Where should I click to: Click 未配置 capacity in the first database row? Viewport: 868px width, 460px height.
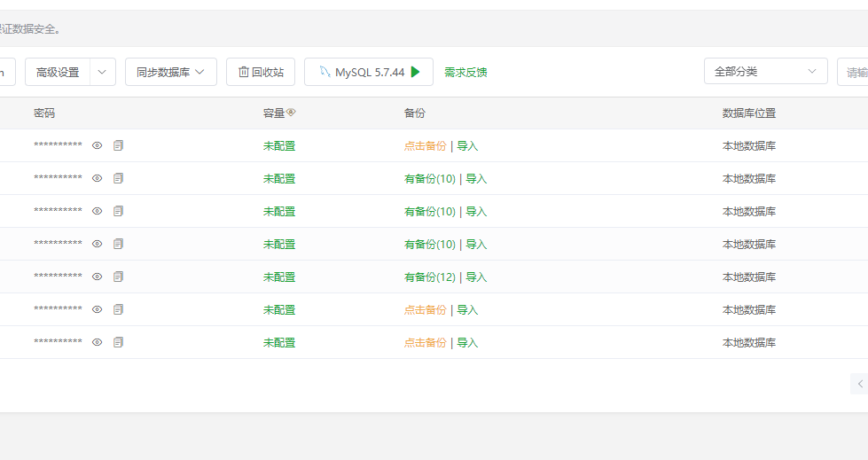coord(279,145)
